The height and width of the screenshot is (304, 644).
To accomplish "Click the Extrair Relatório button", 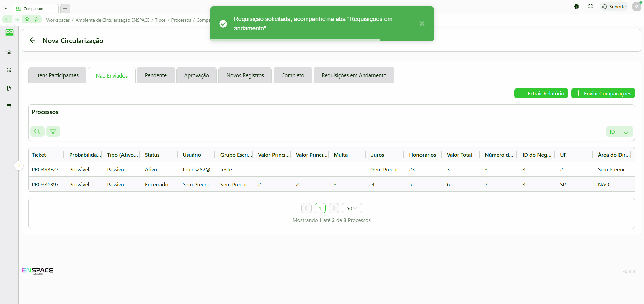I will (541, 93).
